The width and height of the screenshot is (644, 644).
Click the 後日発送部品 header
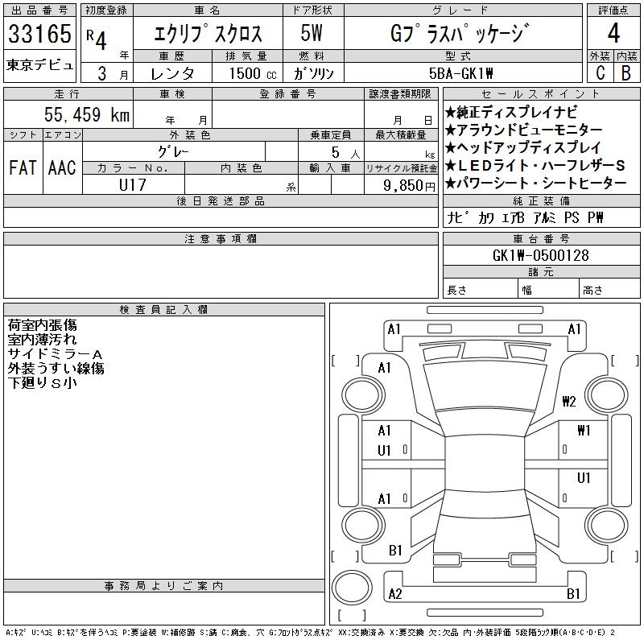click(221, 200)
